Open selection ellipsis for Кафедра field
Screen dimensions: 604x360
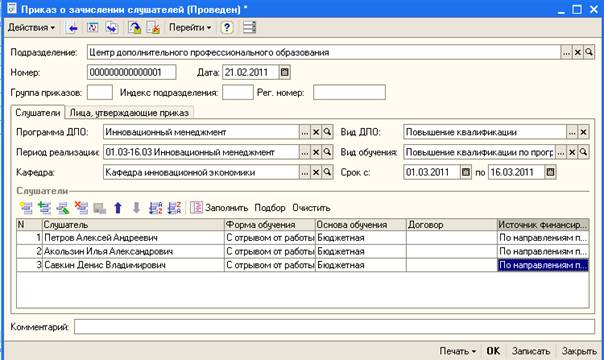pyautogui.click(x=304, y=172)
